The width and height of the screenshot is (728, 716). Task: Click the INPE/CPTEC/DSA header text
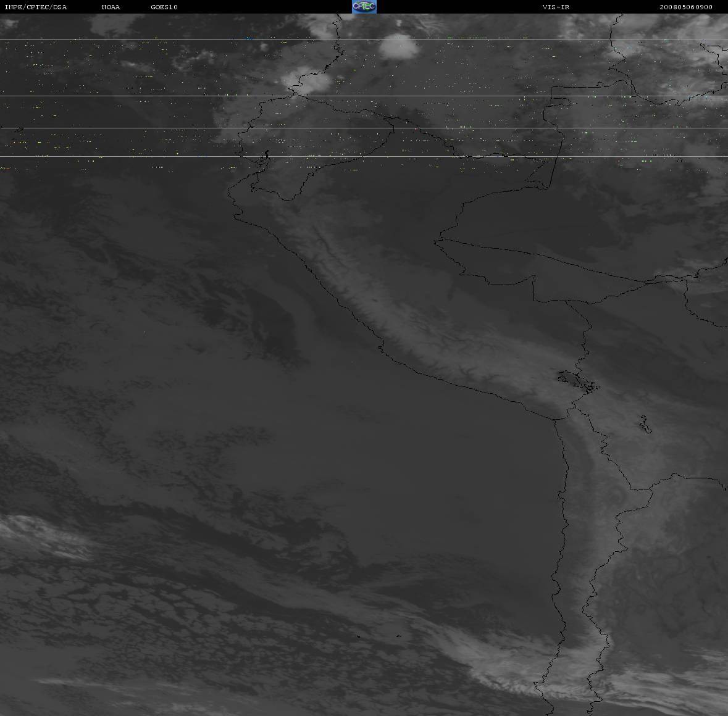coord(36,7)
